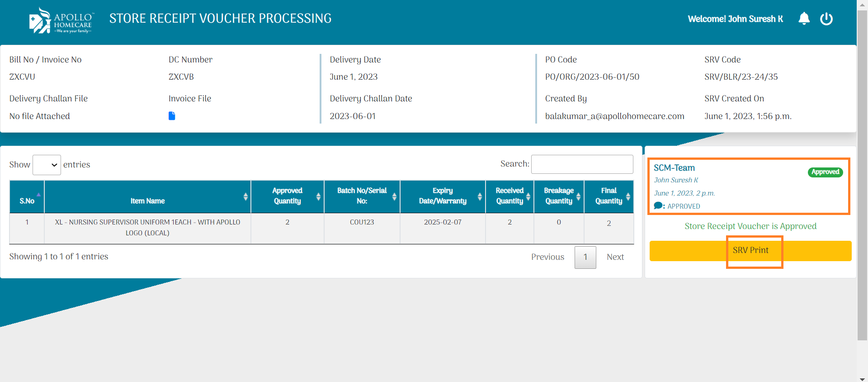This screenshot has height=382, width=868.
Task: Go to Previous page of entries
Action: (547, 257)
